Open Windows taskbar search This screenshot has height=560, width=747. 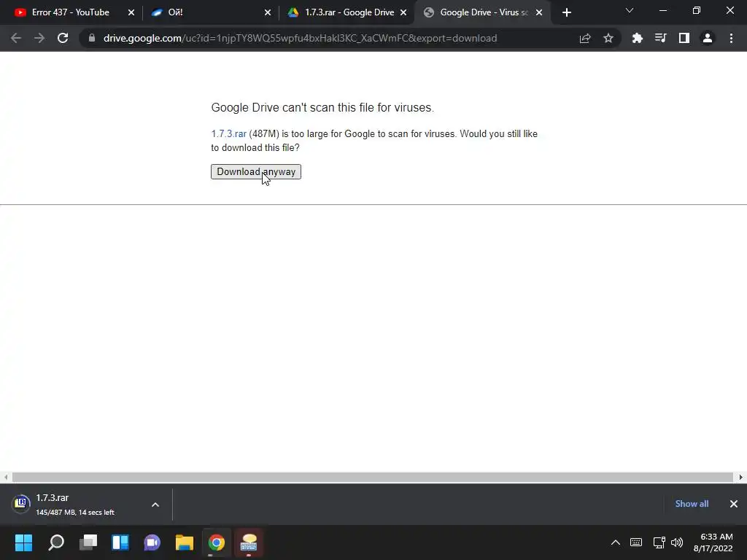[x=56, y=542]
